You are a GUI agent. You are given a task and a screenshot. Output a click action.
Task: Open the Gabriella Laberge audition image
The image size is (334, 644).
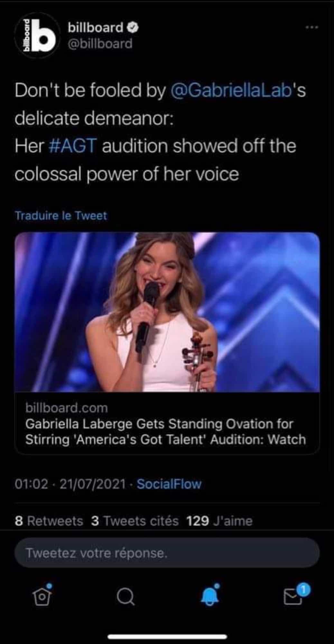pos(167,312)
